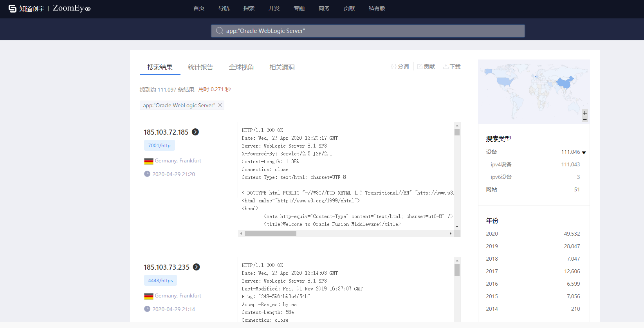This screenshot has height=328, width=644.
Task: Click the search query input field
Action: click(368, 31)
